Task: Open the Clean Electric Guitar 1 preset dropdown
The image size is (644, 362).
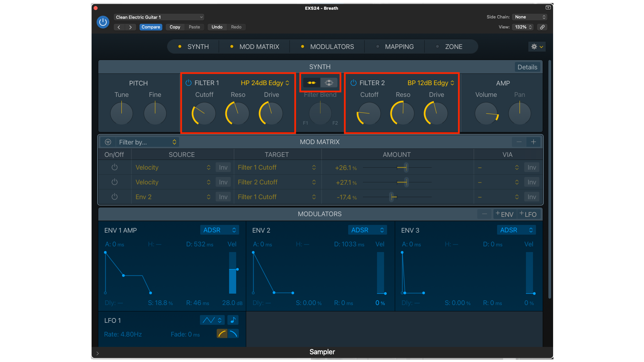Action: click(159, 17)
